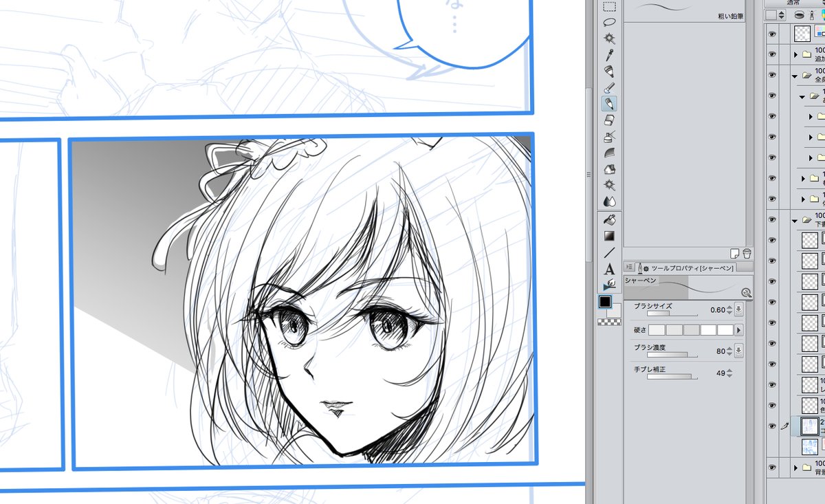Create a new sub tool with paper icon

734,252
